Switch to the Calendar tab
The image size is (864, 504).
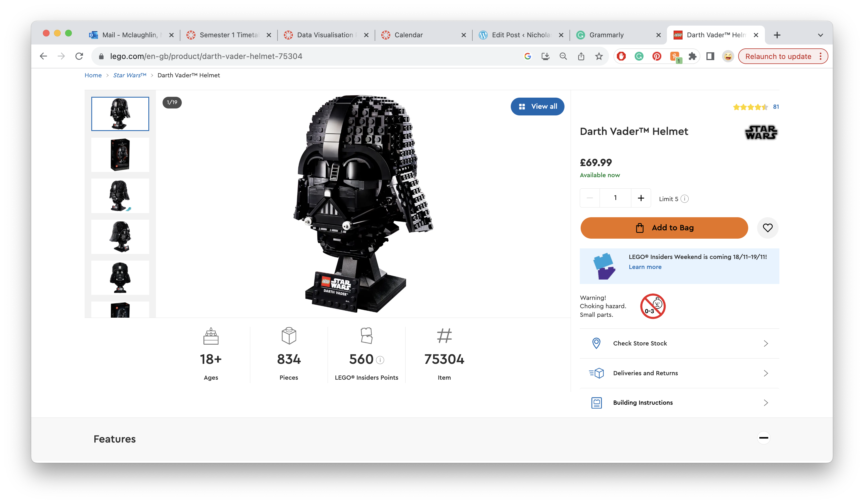(x=408, y=35)
